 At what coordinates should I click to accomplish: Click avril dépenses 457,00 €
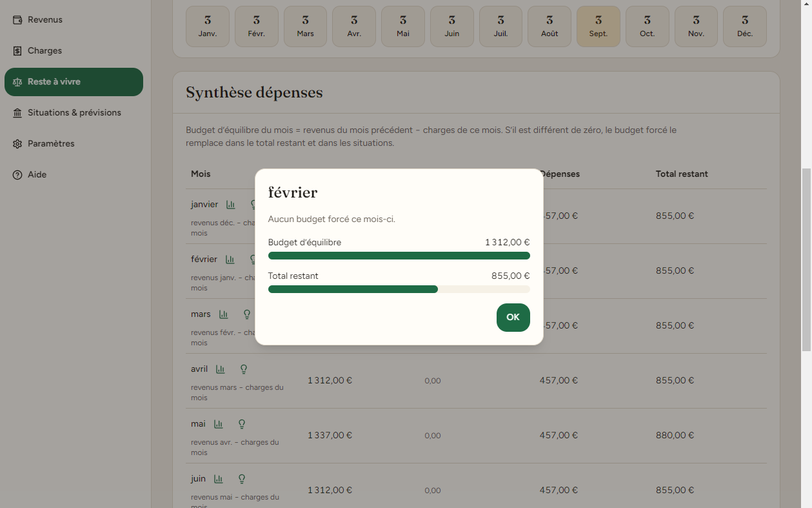coord(559,381)
